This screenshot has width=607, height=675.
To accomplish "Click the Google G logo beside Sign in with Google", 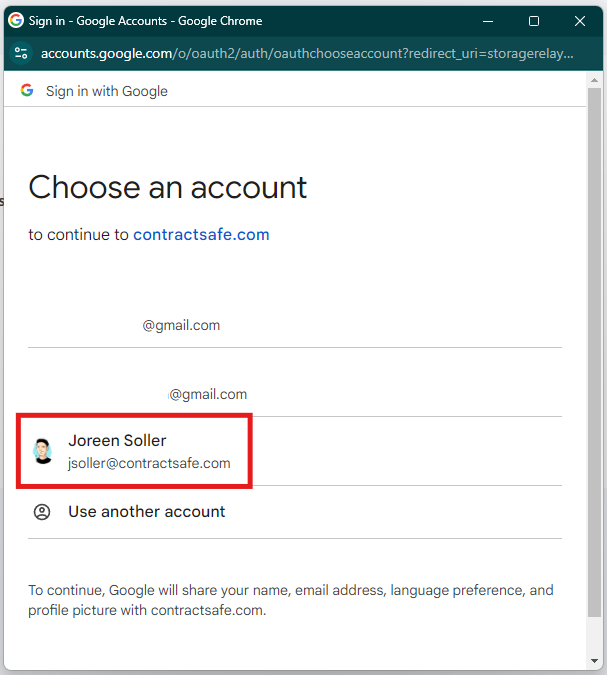I will (27, 90).
